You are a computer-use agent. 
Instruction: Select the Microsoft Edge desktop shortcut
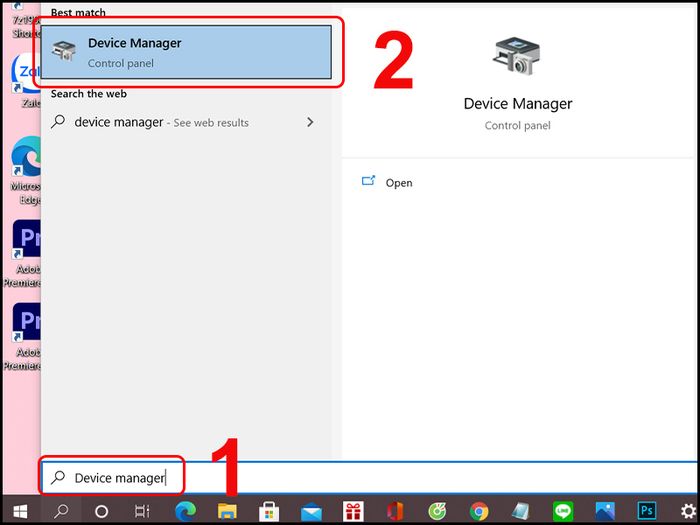25,170
